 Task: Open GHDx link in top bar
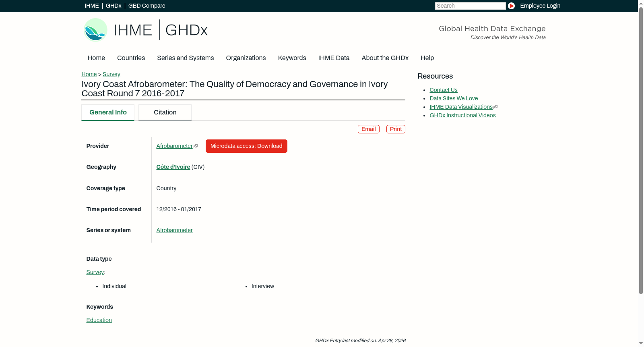pyautogui.click(x=114, y=6)
